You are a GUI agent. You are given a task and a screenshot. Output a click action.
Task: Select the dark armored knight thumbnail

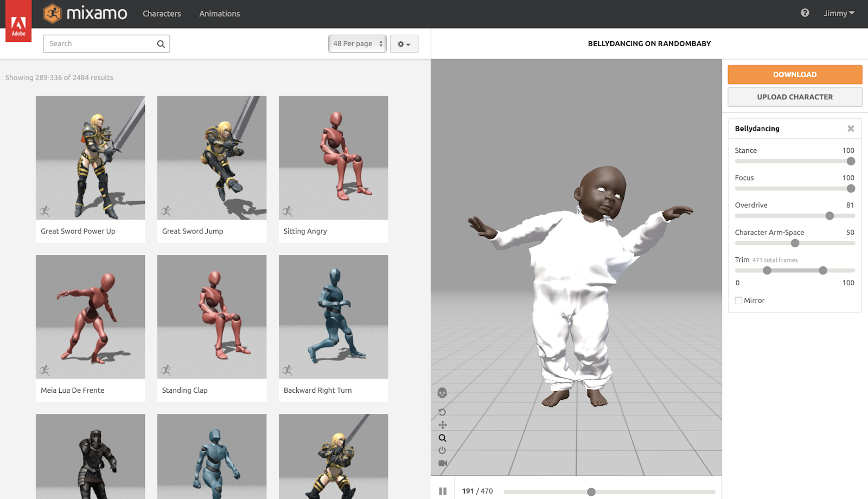pyautogui.click(x=91, y=457)
